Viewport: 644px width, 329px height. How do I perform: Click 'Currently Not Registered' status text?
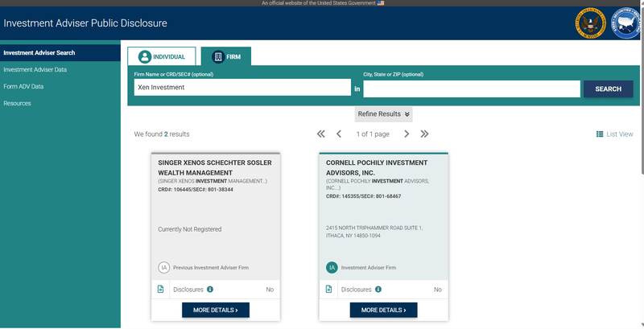tap(190, 229)
